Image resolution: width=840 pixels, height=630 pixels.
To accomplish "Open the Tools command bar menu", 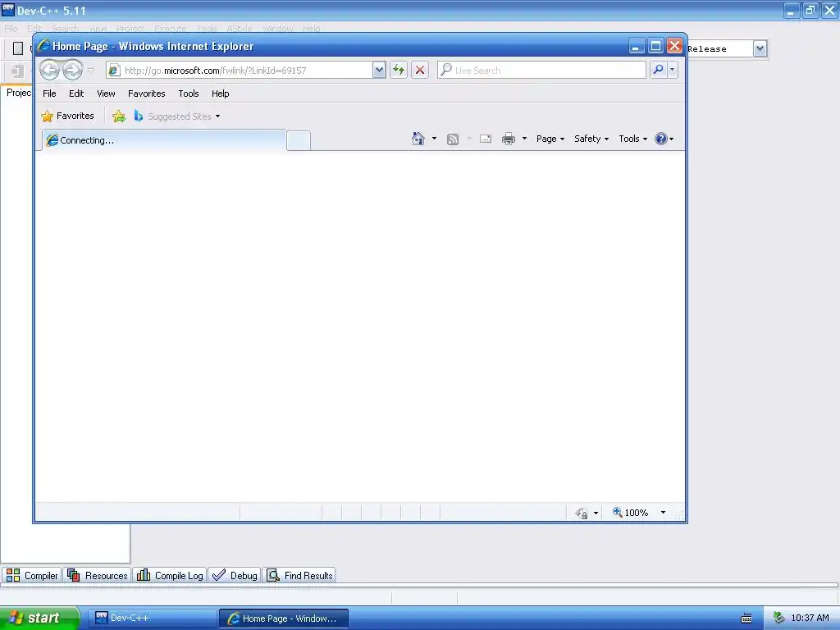I will [632, 139].
